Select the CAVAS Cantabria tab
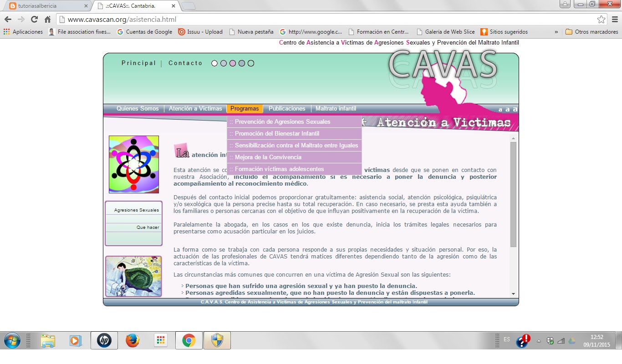 (137, 5)
